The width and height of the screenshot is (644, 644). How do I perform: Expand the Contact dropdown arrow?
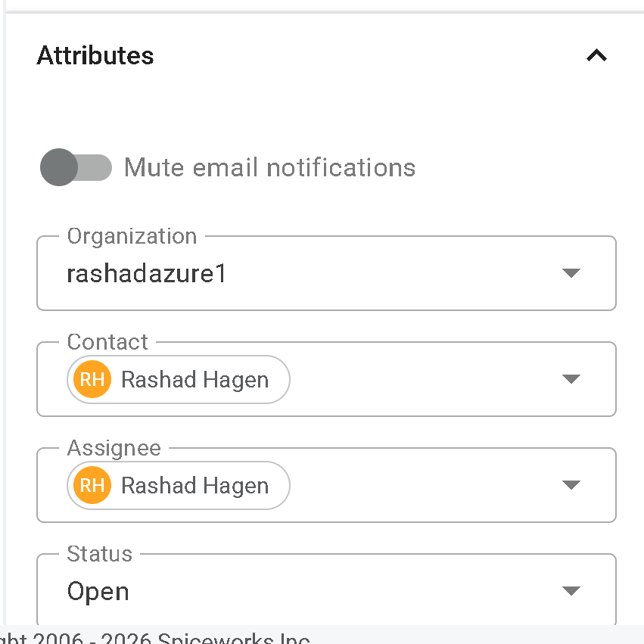(571, 379)
